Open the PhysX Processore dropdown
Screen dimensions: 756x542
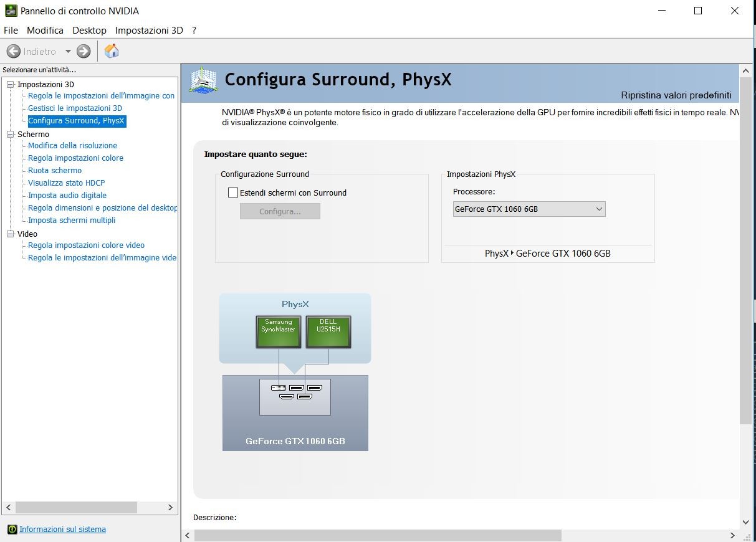[529, 209]
